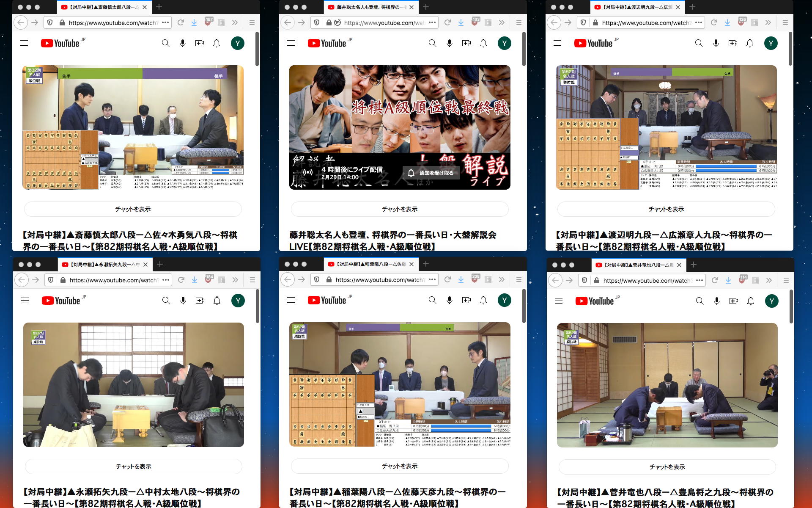Select the 【対局中継】▲稲葉陽八段 browser tab

point(368,264)
